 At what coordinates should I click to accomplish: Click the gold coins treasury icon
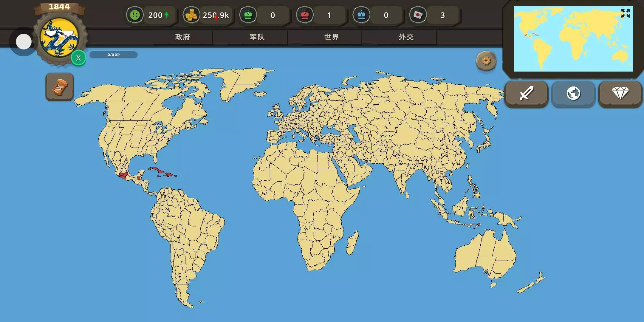[x=191, y=15]
